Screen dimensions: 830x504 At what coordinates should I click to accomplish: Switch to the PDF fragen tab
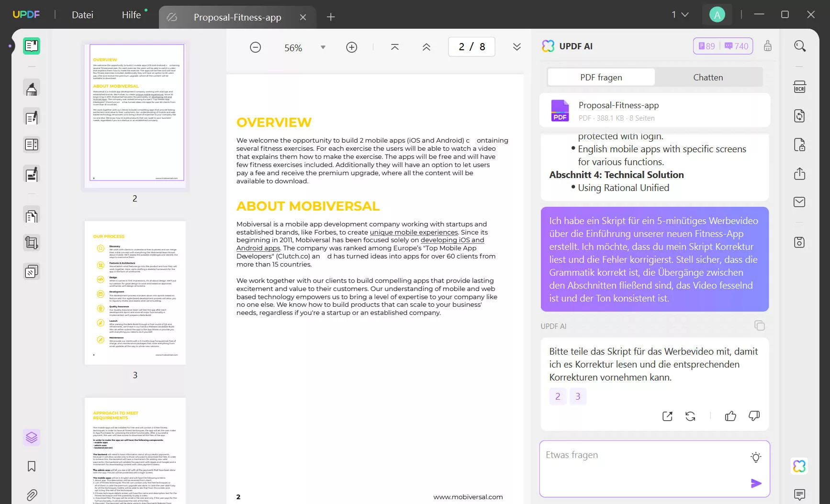pos(601,77)
